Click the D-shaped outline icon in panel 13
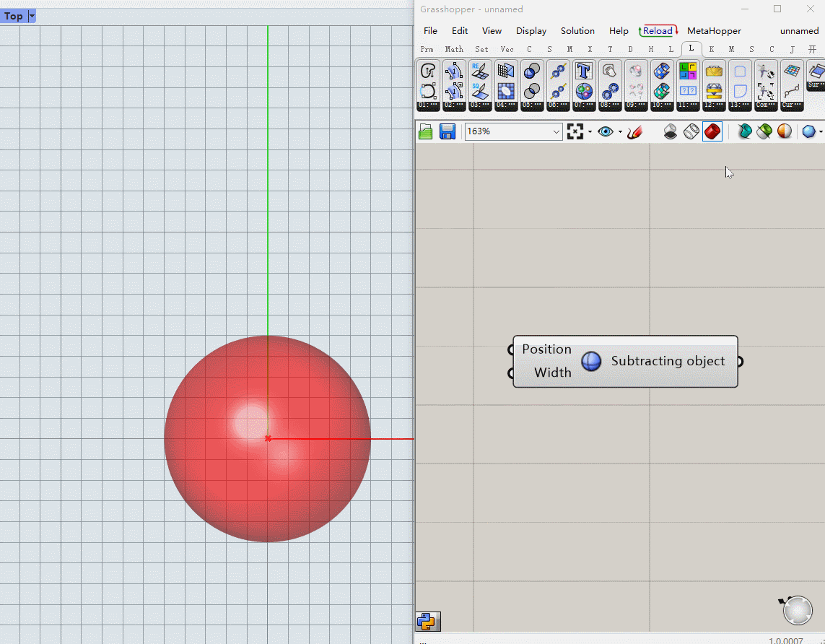 pos(739,91)
